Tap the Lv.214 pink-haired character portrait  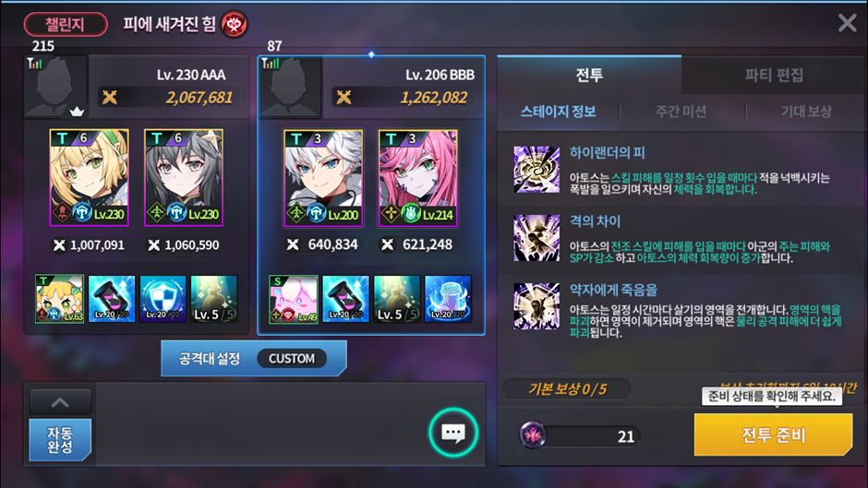coord(418,178)
